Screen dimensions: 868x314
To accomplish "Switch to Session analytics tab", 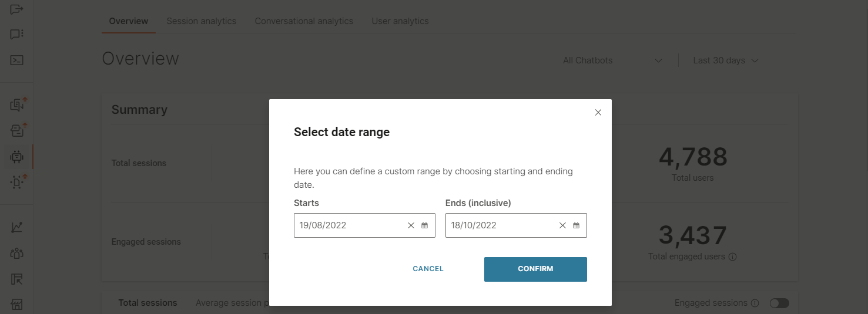I will [x=201, y=21].
